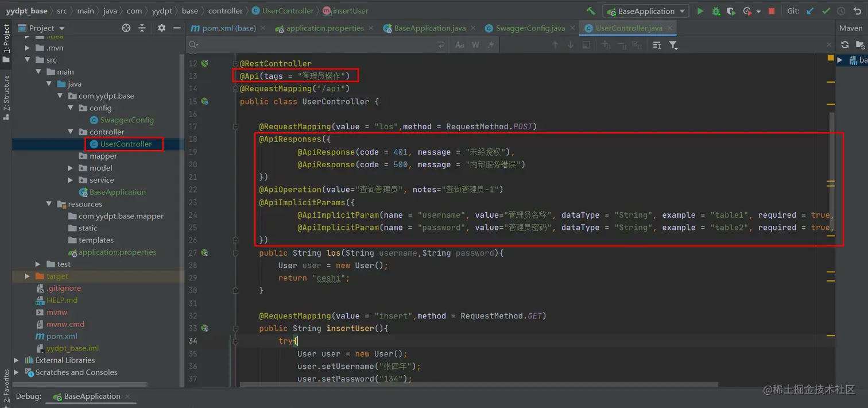868x408 pixels.
Task: Stop the application with the red square
Action: coord(772,11)
